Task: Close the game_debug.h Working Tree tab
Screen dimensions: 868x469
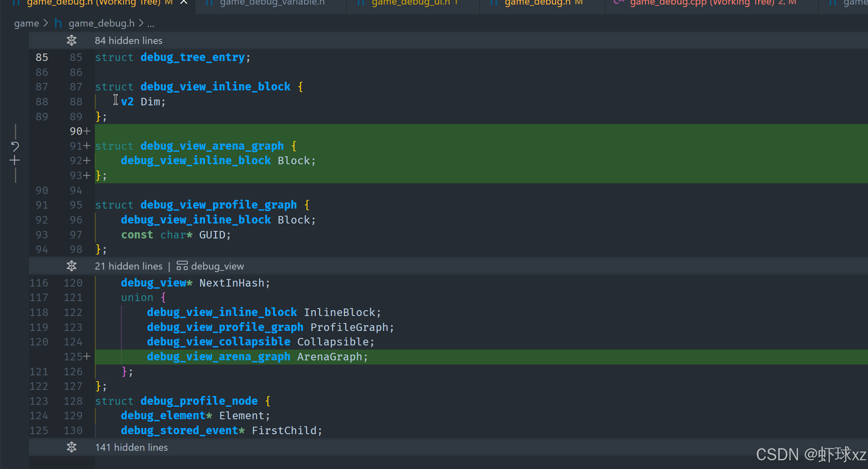Action: [184, 2]
